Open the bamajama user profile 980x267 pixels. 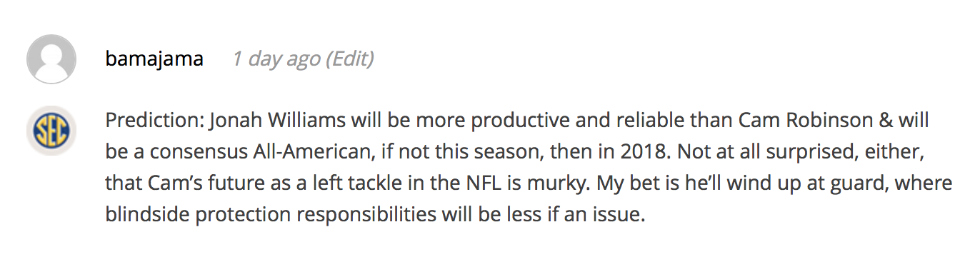click(154, 59)
